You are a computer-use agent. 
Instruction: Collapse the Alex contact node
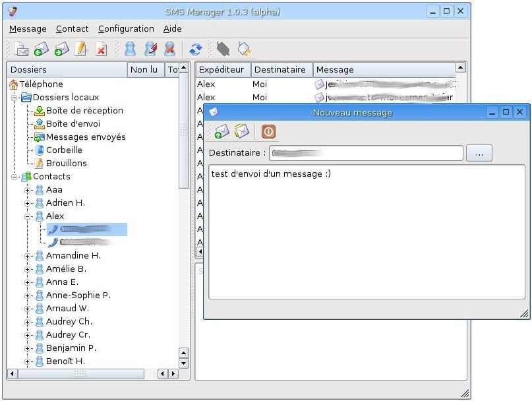click(28, 216)
